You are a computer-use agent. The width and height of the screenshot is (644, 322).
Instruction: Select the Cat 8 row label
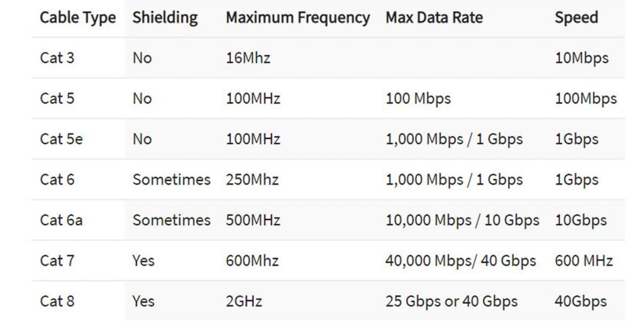click(57, 301)
